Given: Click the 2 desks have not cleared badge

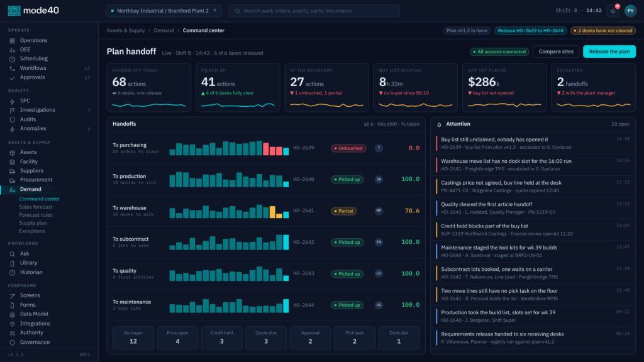Looking at the screenshot, I should (x=603, y=30).
